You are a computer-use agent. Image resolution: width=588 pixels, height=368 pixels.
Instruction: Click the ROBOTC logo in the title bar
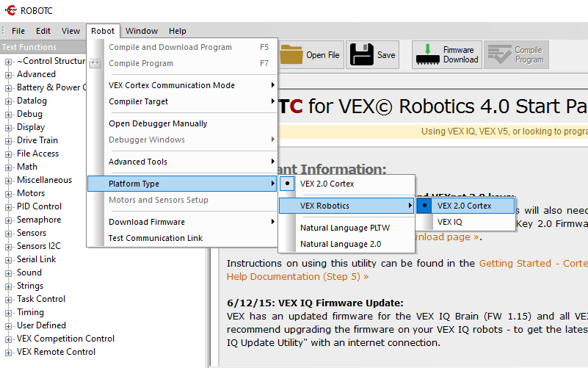tap(11, 10)
